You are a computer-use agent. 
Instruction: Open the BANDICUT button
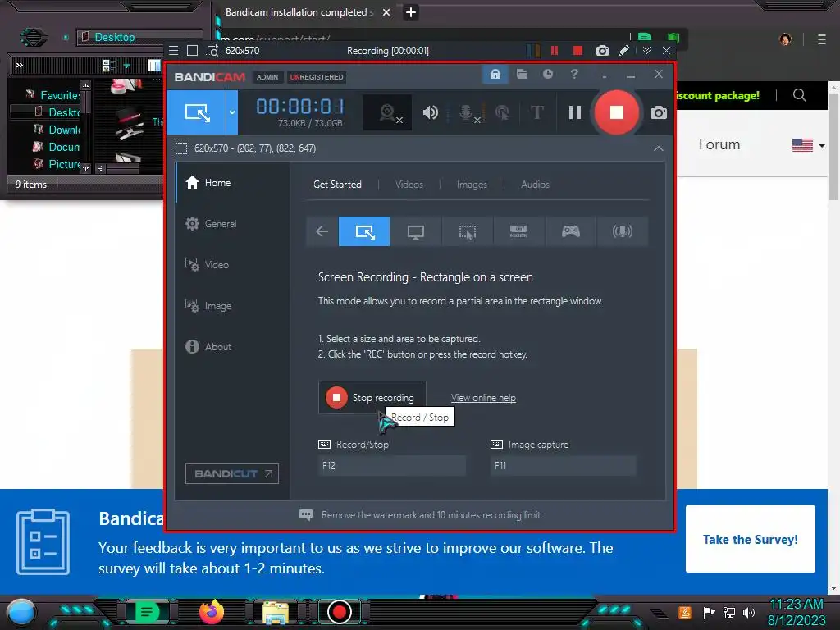(x=232, y=473)
